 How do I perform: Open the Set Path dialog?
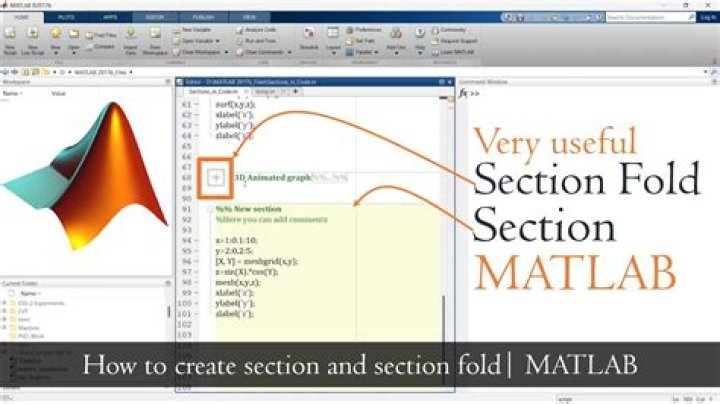pos(362,41)
